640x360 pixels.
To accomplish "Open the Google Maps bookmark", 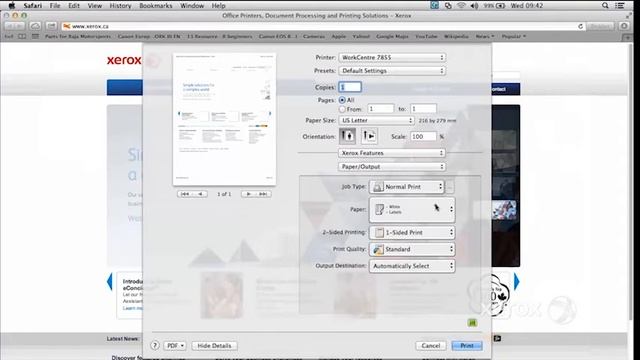I will click(392, 36).
